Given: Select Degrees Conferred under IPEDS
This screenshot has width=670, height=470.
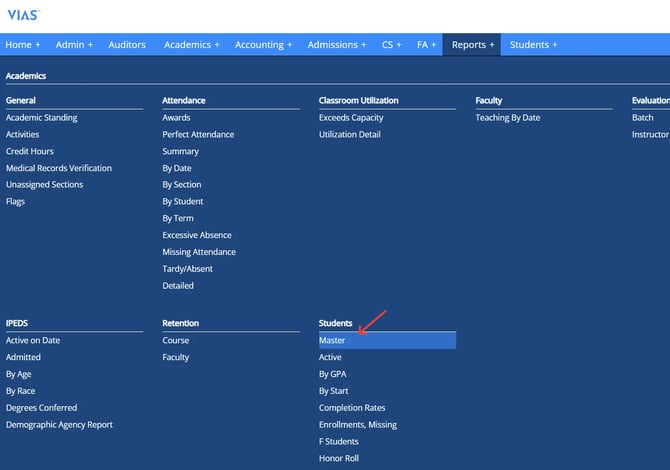Looking at the screenshot, I should (41, 408).
